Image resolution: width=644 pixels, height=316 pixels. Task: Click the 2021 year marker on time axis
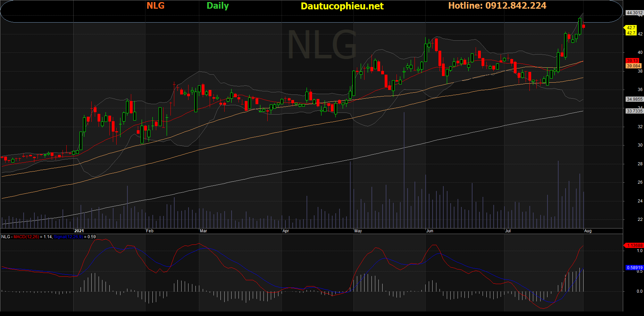(79, 231)
